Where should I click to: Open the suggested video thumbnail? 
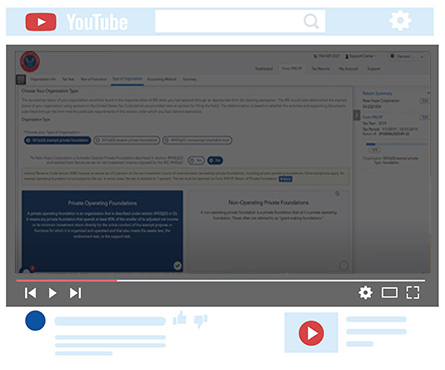pos(311,332)
